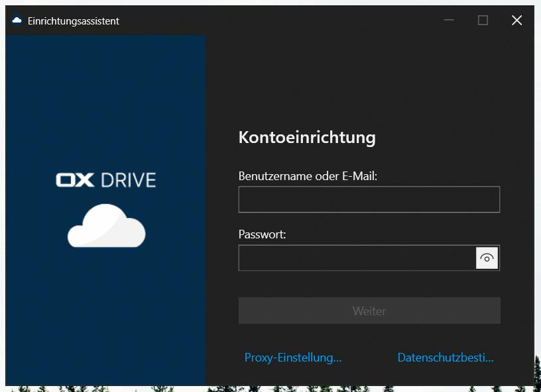The width and height of the screenshot is (541, 392).
Task: Click the OX DRIVE wordmark logo
Action: click(x=106, y=179)
